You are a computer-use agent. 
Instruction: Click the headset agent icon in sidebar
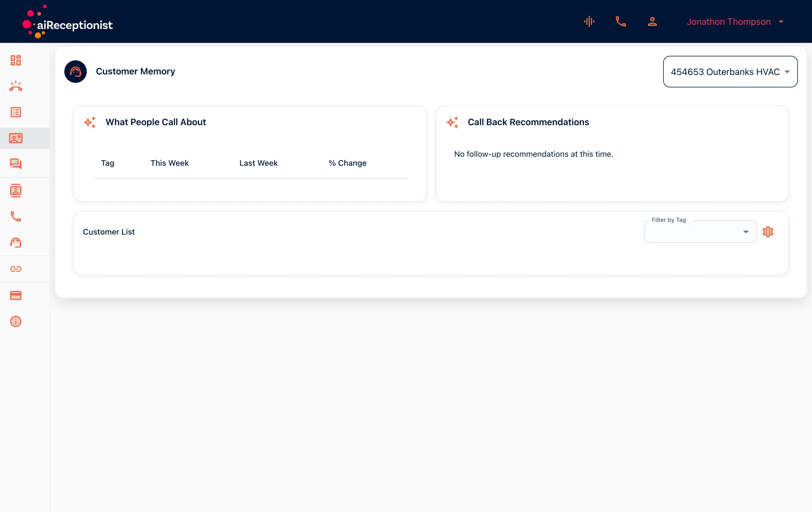click(x=16, y=242)
